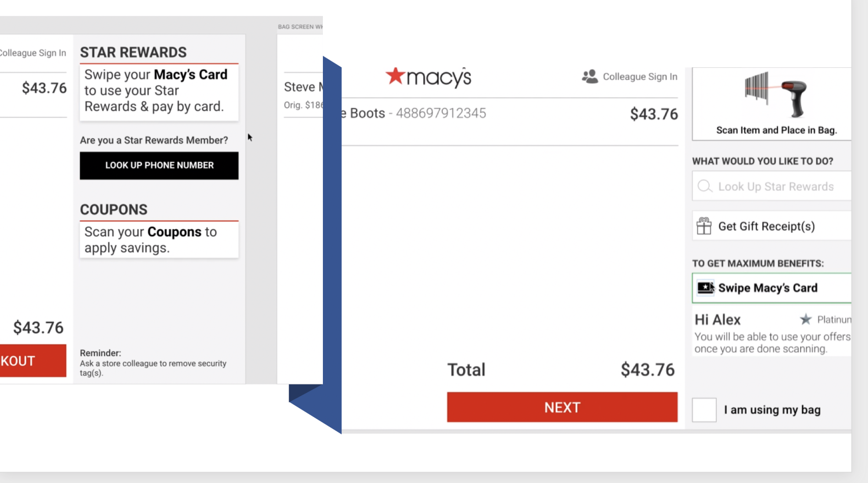Click the Macy's card icon beside Swipe
The width and height of the screenshot is (868, 483).
[x=706, y=288]
